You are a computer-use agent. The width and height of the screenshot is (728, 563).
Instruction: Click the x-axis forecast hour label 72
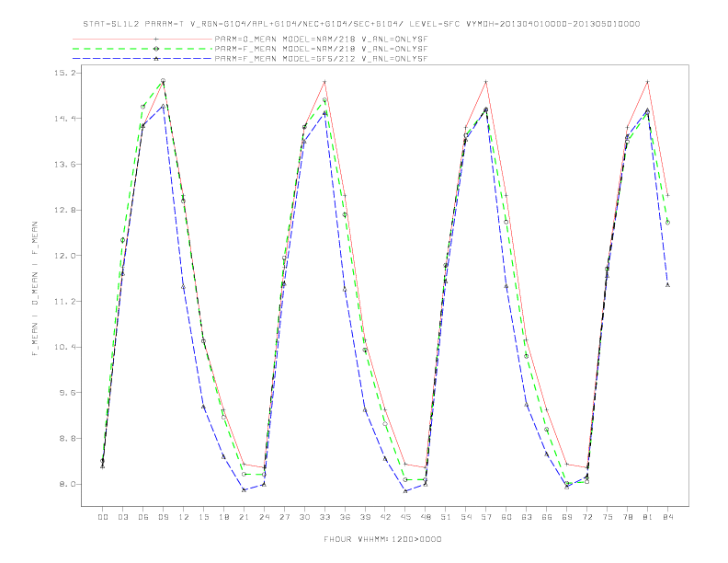[587, 517]
